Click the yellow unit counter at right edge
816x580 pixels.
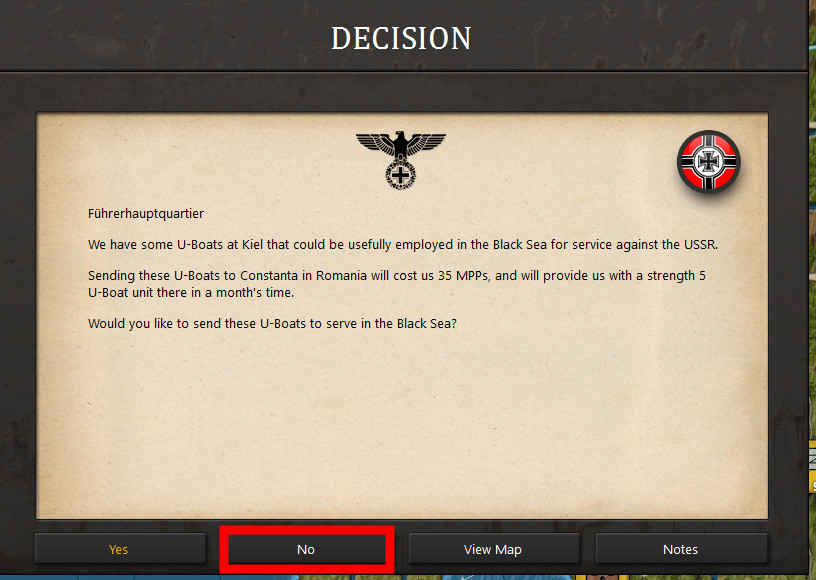(x=813, y=466)
